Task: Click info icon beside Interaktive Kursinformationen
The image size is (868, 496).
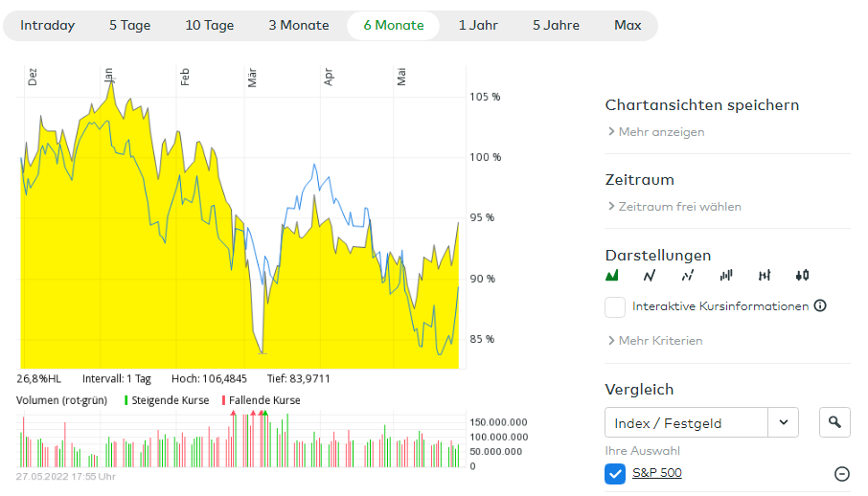Action: (x=820, y=306)
